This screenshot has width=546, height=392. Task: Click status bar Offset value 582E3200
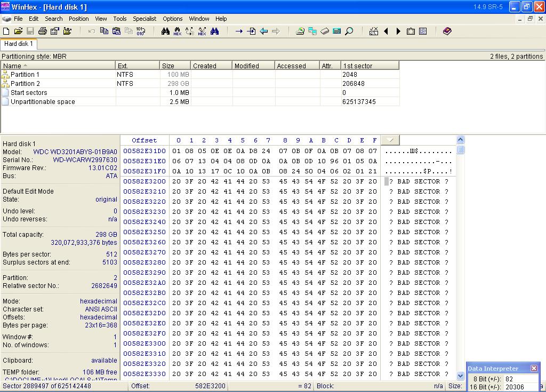pos(210,386)
